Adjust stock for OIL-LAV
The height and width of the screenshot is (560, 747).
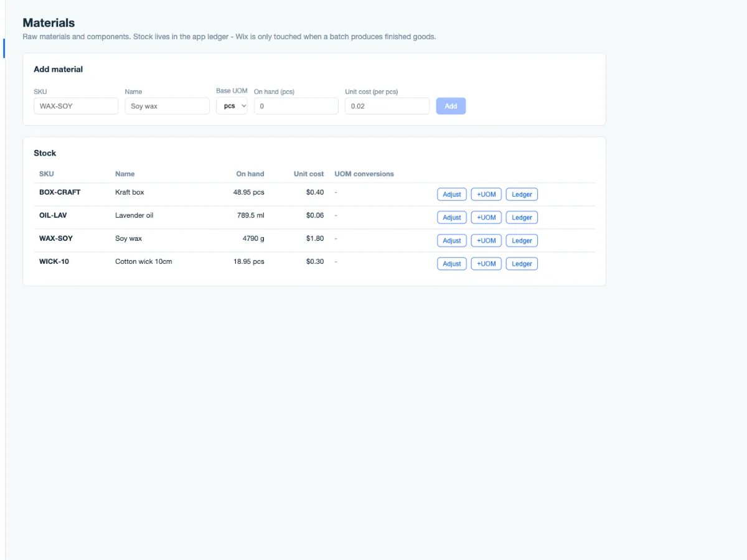point(452,217)
